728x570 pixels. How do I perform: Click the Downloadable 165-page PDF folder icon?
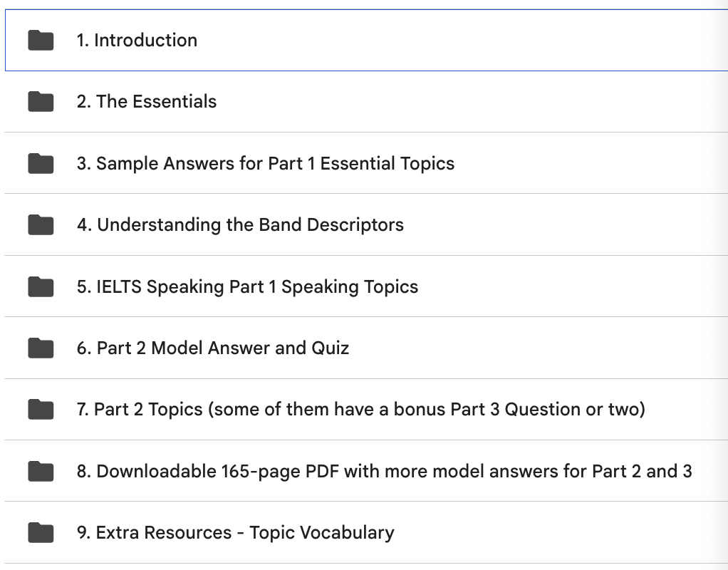[x=41, y=472]
